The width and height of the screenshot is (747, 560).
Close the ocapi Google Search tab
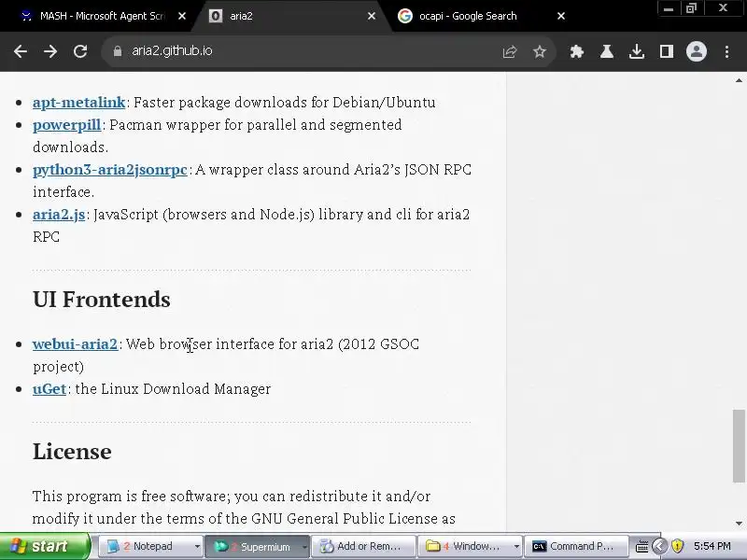pyautogui.click(x=561, y=16)
